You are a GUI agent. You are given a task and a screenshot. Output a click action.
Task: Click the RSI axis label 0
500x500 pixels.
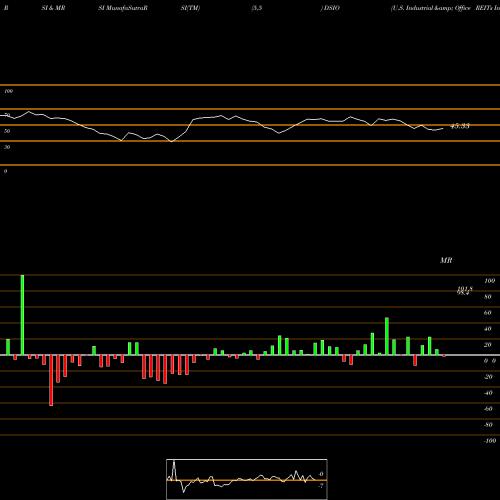[5, 171]
